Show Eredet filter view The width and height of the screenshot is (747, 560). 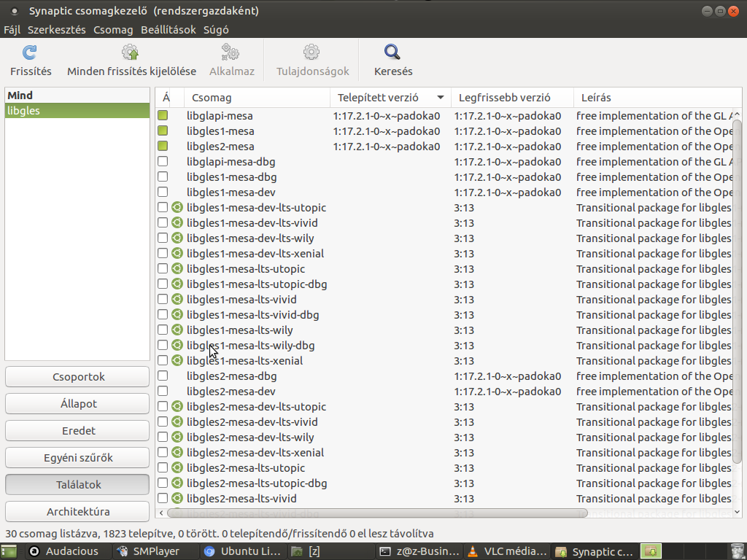pos(77,430)
